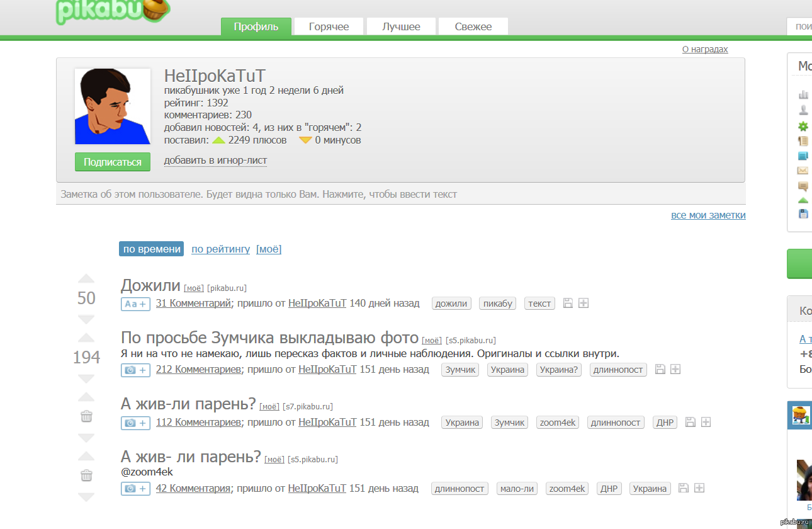Viewport: 812px width, 529px height.
Task: Click plus icon on По просьбе Зумчика post
Action: click(x=675, y=369)
